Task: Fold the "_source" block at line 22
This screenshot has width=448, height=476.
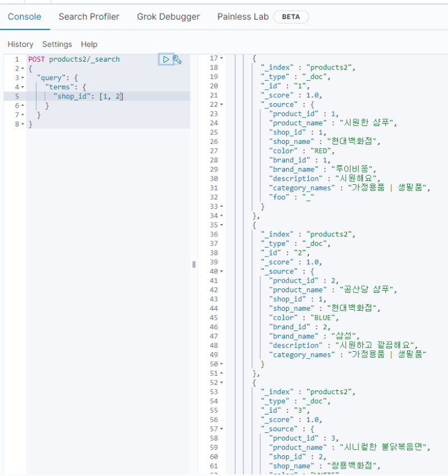Action: click(x=221, y=105)
